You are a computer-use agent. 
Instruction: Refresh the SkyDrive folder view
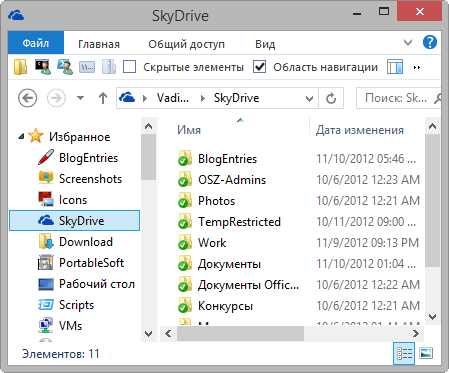coord(331,98)
